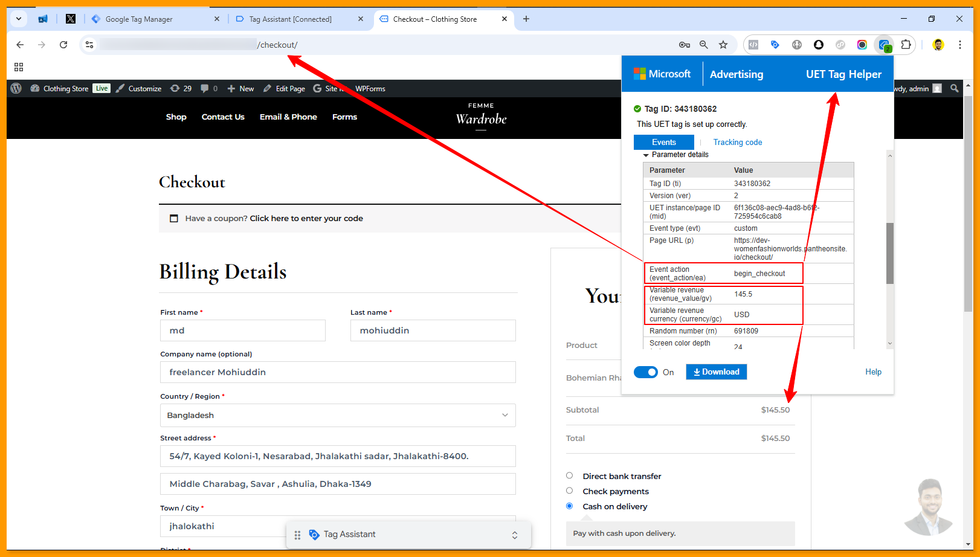
Task: Select Direct bank transfer payment option
Action: click(569, 476)
